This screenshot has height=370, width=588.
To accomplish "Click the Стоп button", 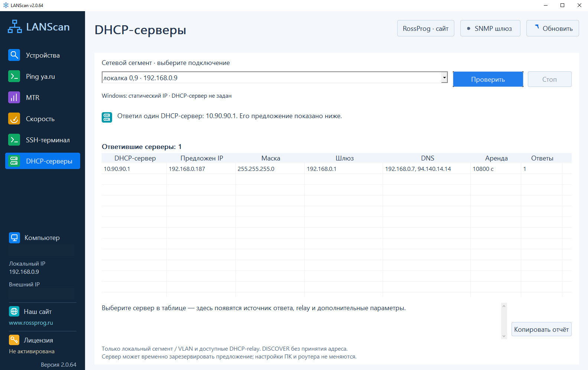I will [x=550, y=79].
